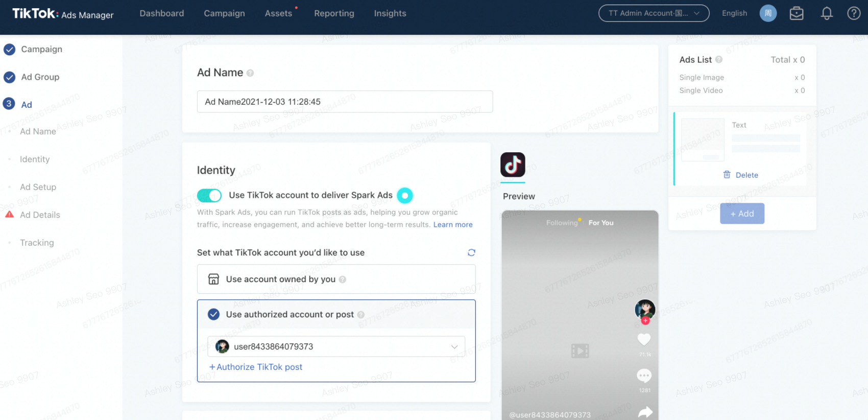The width and height of the screenshot is (868, 420).
Task: Open the user profile avatar
Action: [x=768, y=13]
